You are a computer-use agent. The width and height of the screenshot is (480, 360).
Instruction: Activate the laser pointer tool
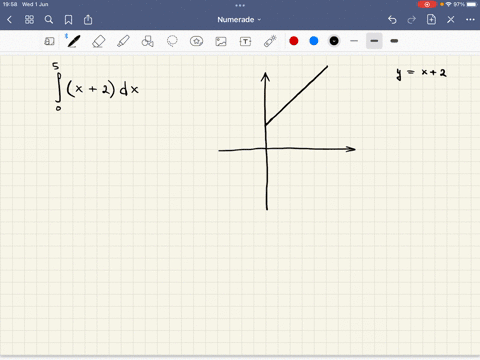(270, 41)
